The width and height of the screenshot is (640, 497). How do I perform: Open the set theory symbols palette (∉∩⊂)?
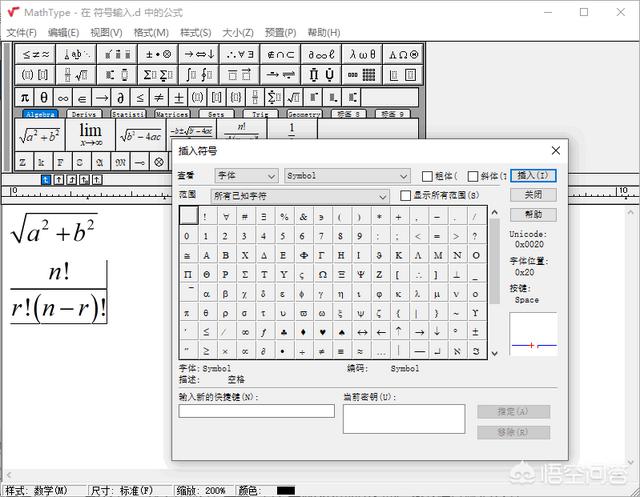[280, 54]
